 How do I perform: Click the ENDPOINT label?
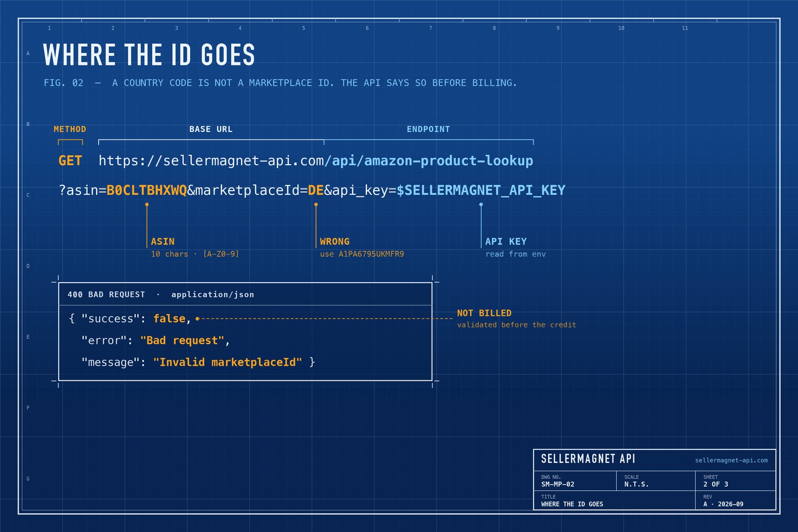tap(429, 129)
